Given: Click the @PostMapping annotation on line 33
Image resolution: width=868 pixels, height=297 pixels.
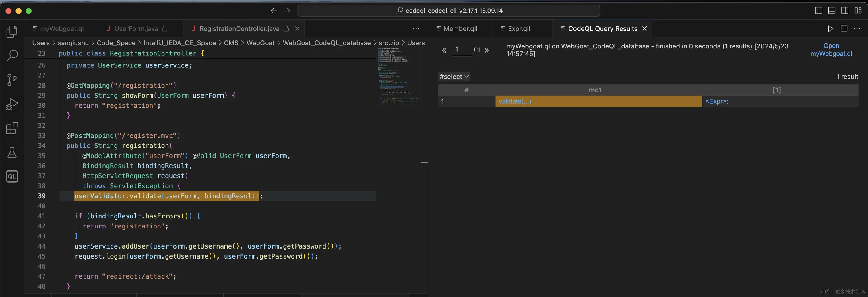Looking at the screenshot, I should [x=123, y=136].
